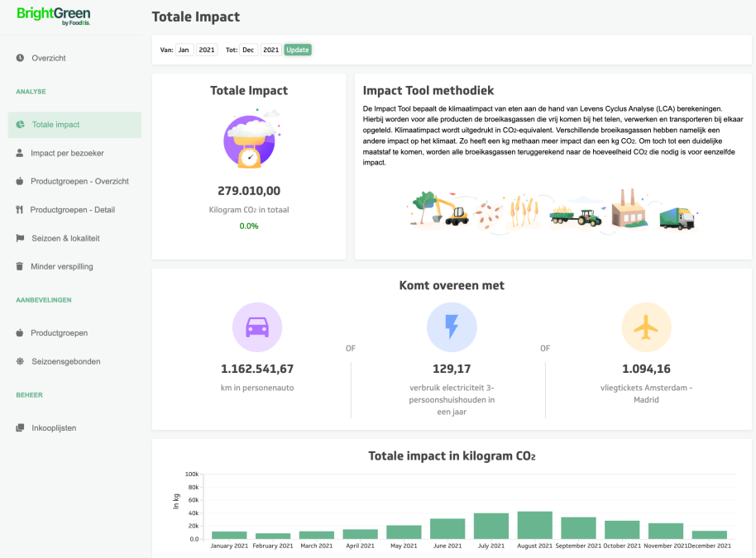This screenshot has height=558, width=756.
Task: Open the Van year dropdown showing 2021
Action: (x=207, y=50)
